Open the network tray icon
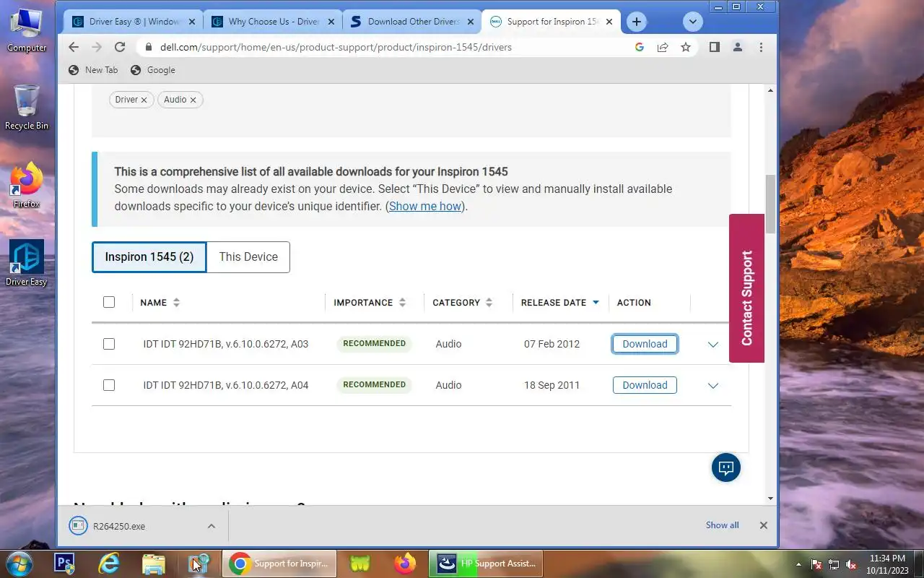Screen dimensions: 924x578 (x=834, y=564)
